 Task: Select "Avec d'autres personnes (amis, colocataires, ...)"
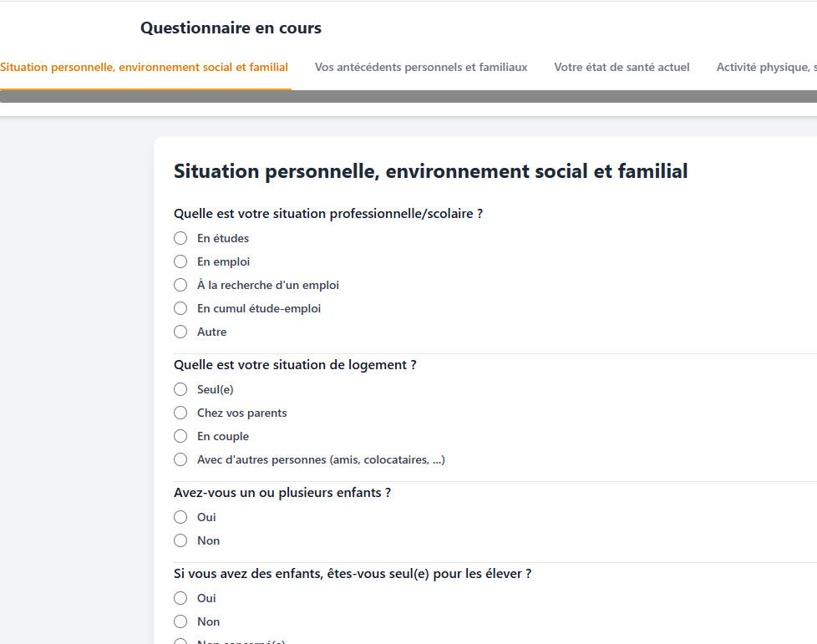(180, 459)
